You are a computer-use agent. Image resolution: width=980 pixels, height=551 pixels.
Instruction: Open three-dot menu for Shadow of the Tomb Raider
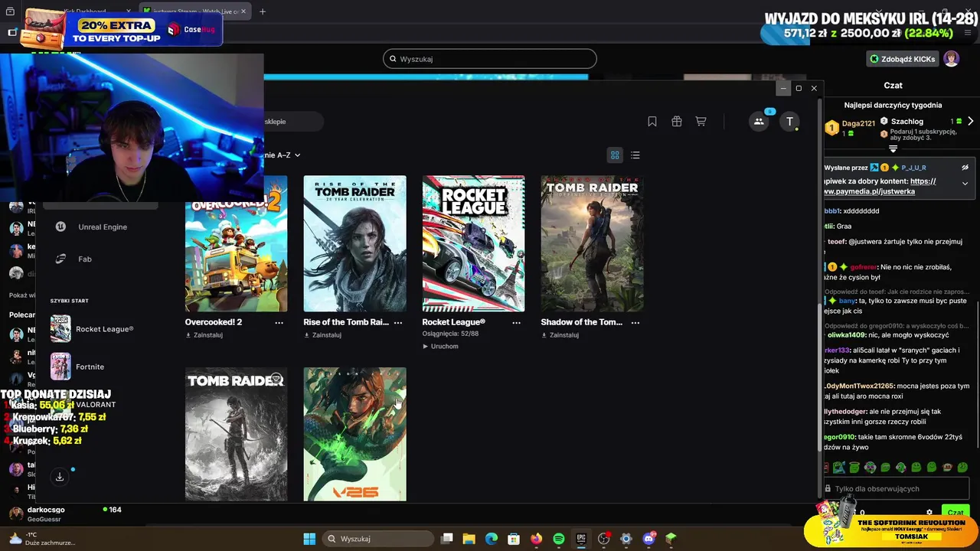pos(635,323)
